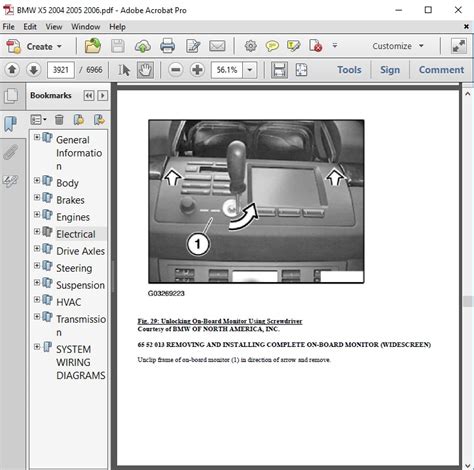Click the Zoom out minus button
Viewport: 474px width, 470px height.
pyautogui.click(x=176, y=70)
